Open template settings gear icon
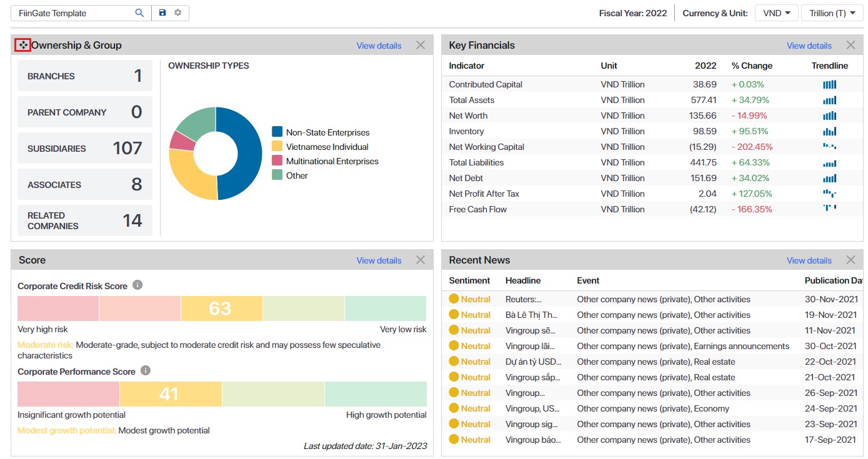 click(178, 13)
